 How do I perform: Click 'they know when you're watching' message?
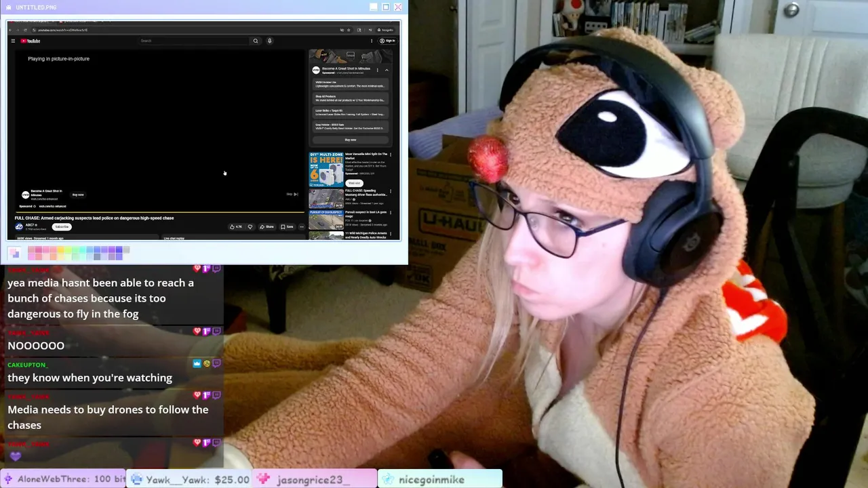pyautogui.click(x=90, y=378)
